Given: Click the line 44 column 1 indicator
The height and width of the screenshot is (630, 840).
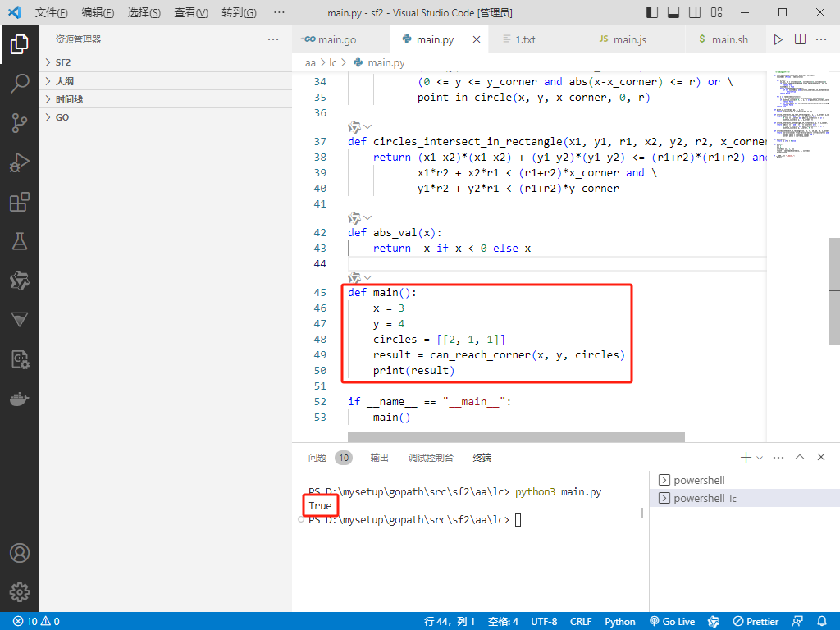Looking at the screenshot, I should [449, 622].
